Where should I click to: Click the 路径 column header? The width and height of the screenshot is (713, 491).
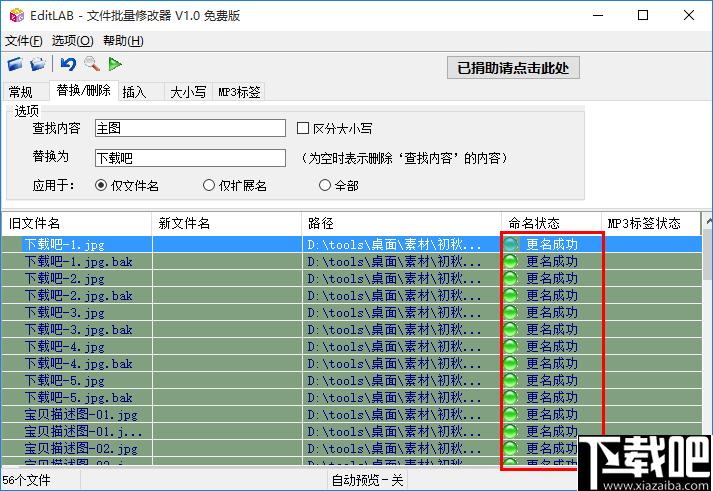(x=402, y=223)
